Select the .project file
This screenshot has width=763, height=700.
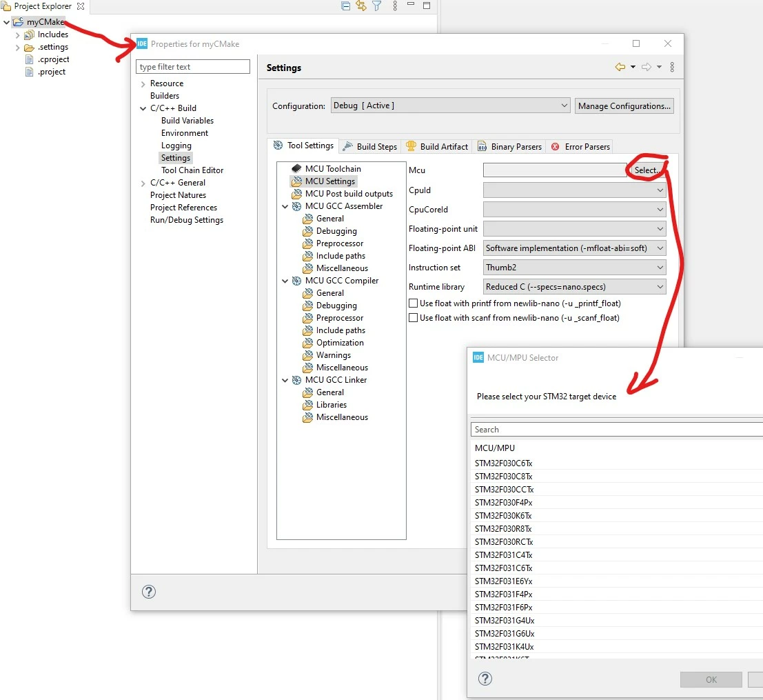(x=51, y=72)
